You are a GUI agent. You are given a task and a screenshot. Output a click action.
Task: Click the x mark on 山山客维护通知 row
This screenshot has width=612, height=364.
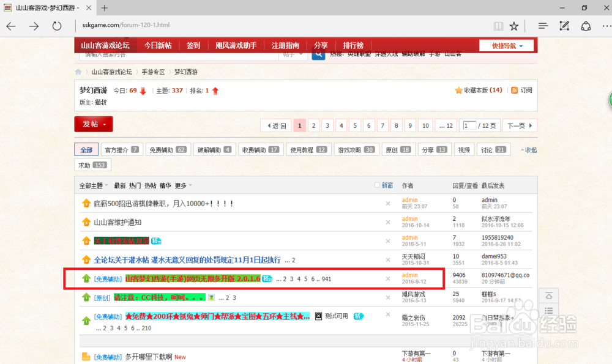pyautogui.click(x=388, y=222)
